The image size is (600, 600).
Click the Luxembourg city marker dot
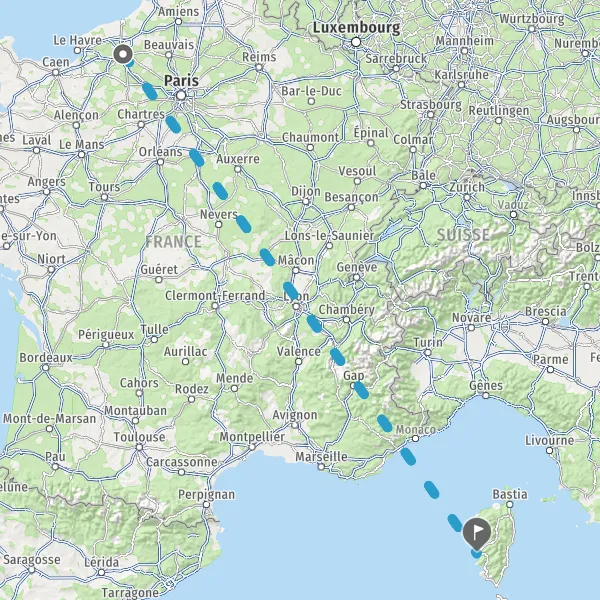coord(356,42)
